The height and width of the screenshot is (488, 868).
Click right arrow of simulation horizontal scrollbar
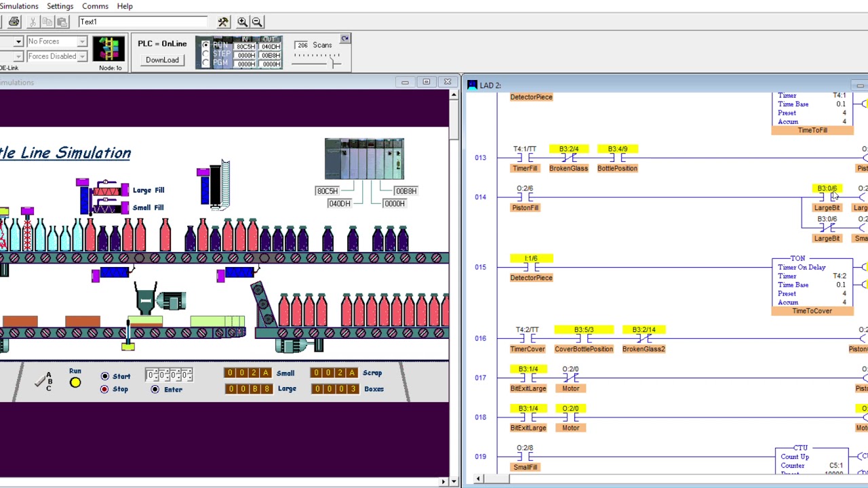[444, 482]
